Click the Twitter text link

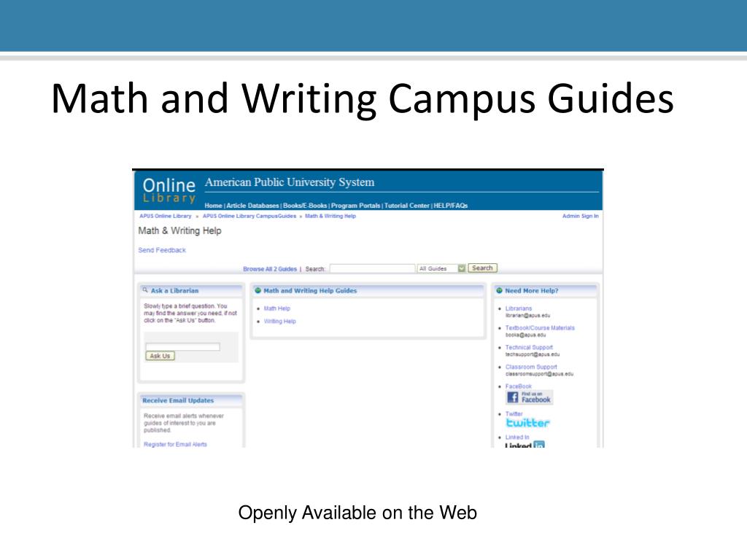tap(514, 414)
